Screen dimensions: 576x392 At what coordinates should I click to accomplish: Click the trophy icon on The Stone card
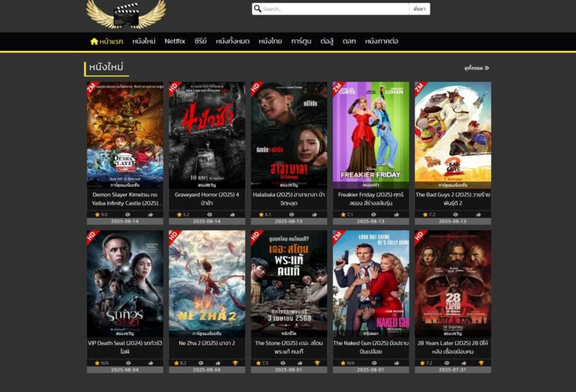(x=317, y=363)
